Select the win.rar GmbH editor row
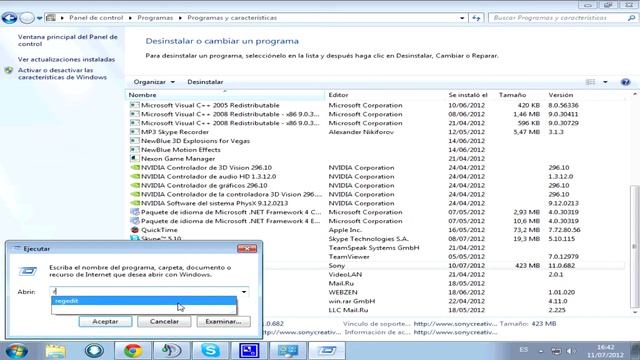 click(351, 301)
